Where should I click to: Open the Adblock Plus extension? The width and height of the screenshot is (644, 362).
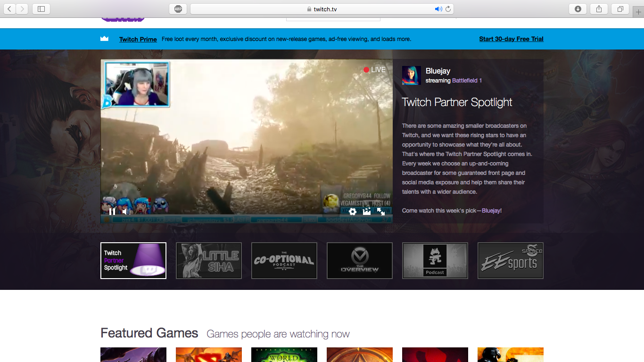[178, 9]
